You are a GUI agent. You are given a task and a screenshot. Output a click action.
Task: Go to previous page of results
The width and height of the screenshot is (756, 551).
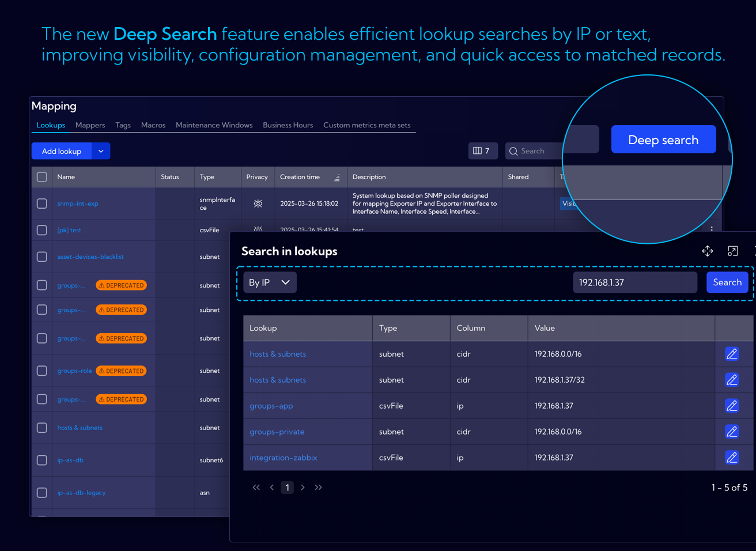point(272,488)
